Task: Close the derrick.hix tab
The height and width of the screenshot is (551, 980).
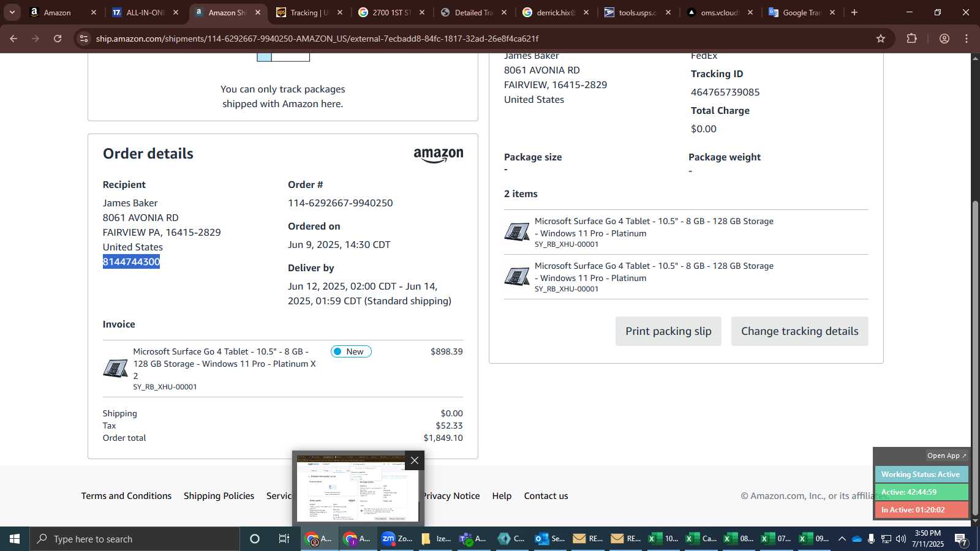Action: (586, 12)
